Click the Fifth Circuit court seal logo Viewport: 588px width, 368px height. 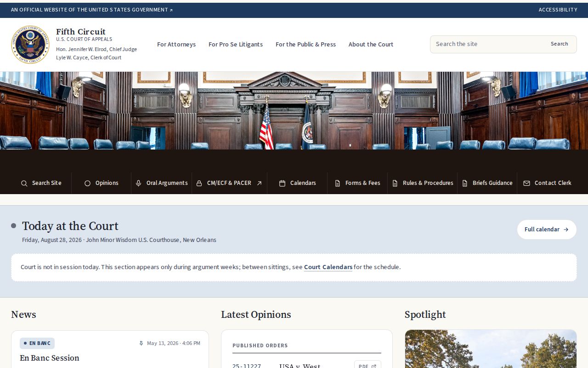(30, 44)
